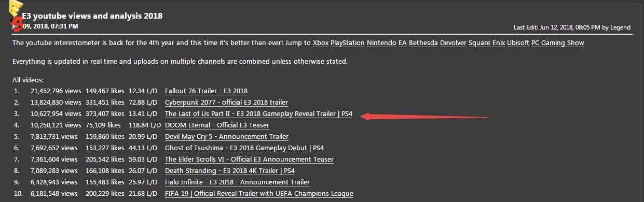
Task: Open the Halo Infinite Announcement Trailer
Action: [x=237, y=182]
